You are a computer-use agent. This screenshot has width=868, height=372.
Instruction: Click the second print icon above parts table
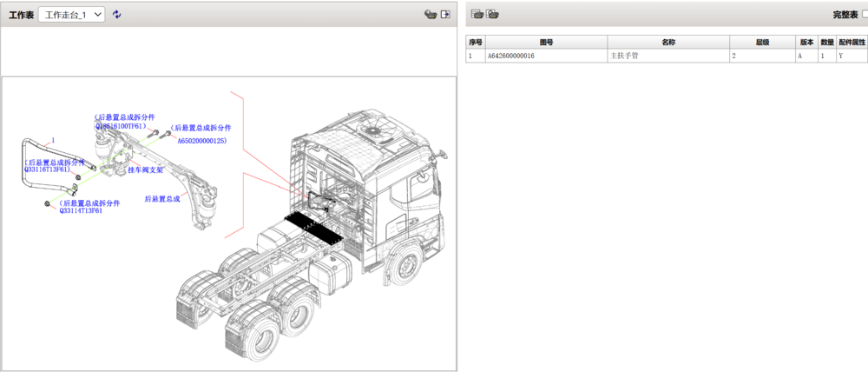pos(492,14)
